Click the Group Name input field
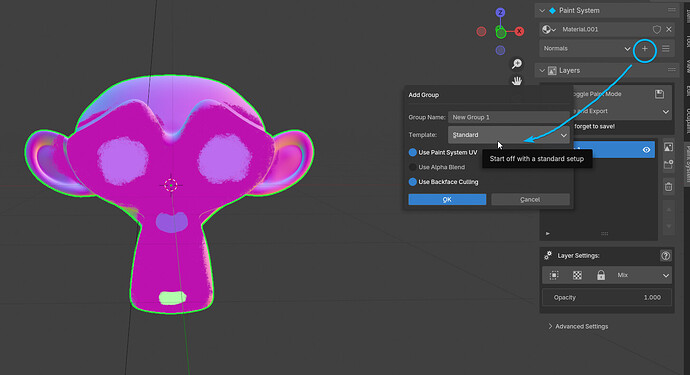Viewport: 690px width, 375px height. coord(509,117)
